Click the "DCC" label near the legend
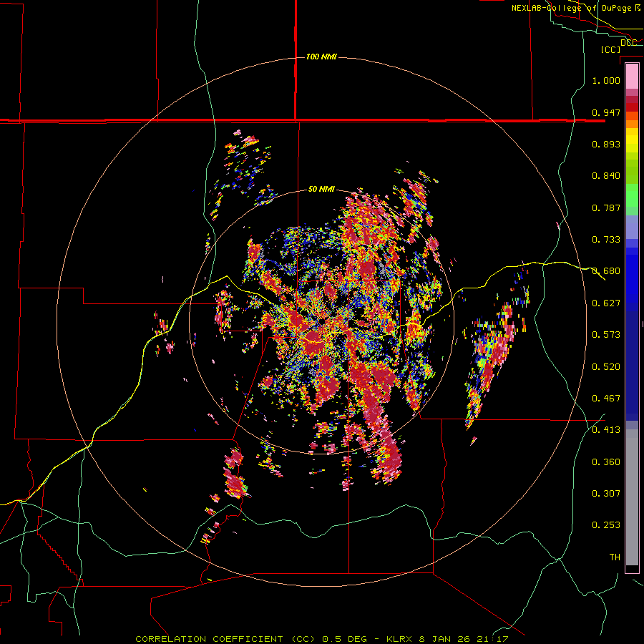644x644 pixels. (628, 43)
